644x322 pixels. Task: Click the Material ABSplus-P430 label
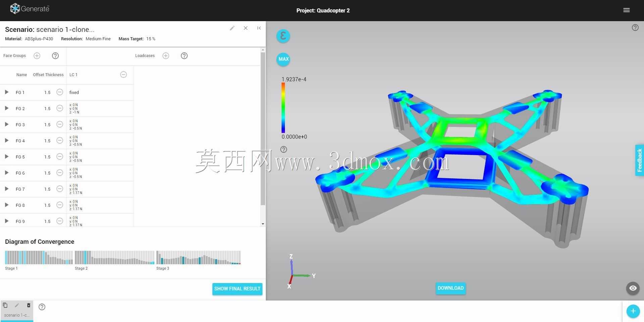[29, 39]
